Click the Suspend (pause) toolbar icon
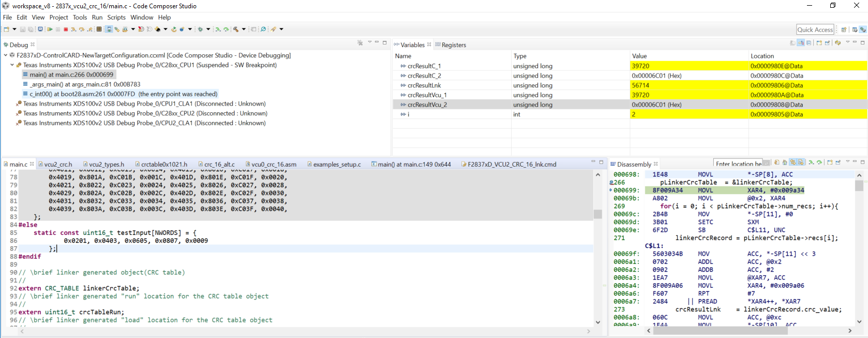 pos(58,29)
